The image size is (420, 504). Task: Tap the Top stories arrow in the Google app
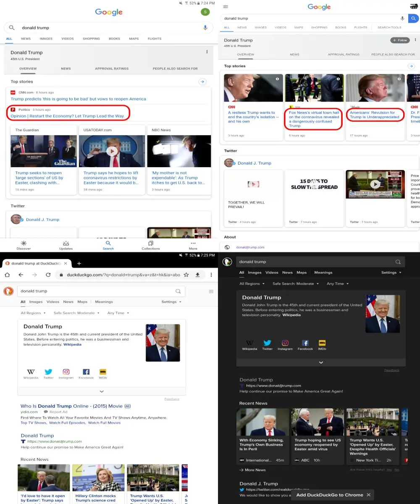(202, 81)
